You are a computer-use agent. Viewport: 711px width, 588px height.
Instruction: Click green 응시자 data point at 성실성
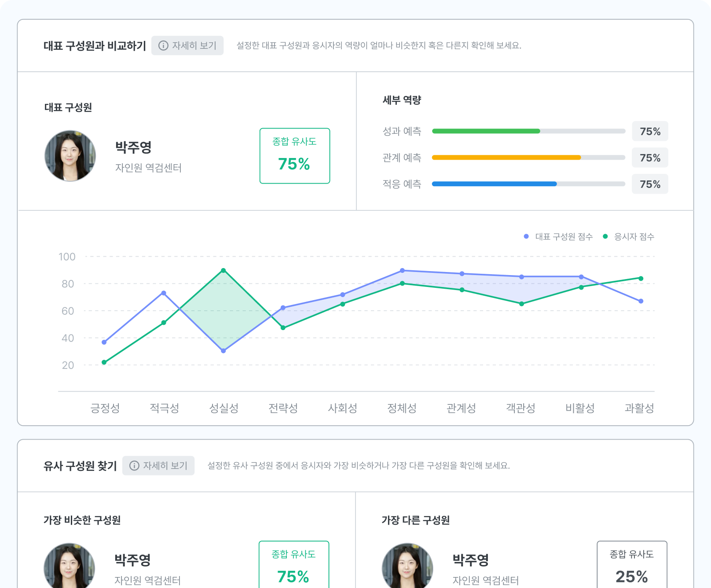point(224,270)
